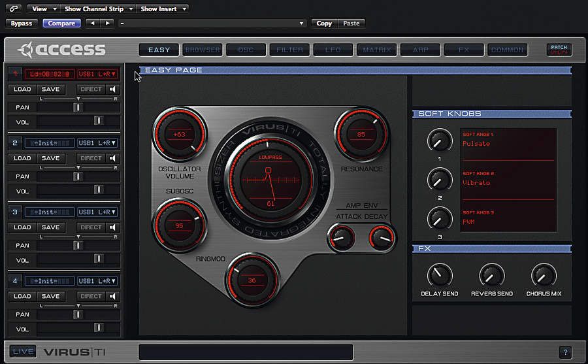Click the Chorus Mix knob
Screen dimensions: 588x364
coord(544,276)
